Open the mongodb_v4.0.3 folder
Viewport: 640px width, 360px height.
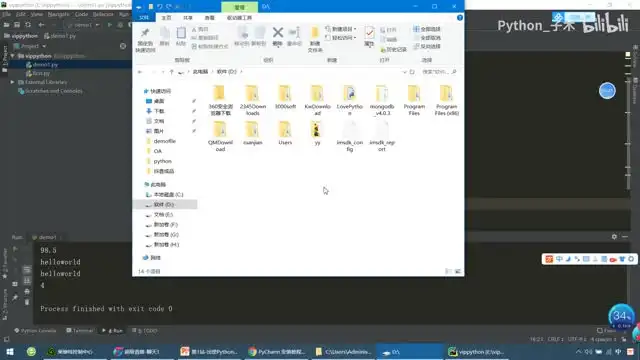tap(382, 100)
